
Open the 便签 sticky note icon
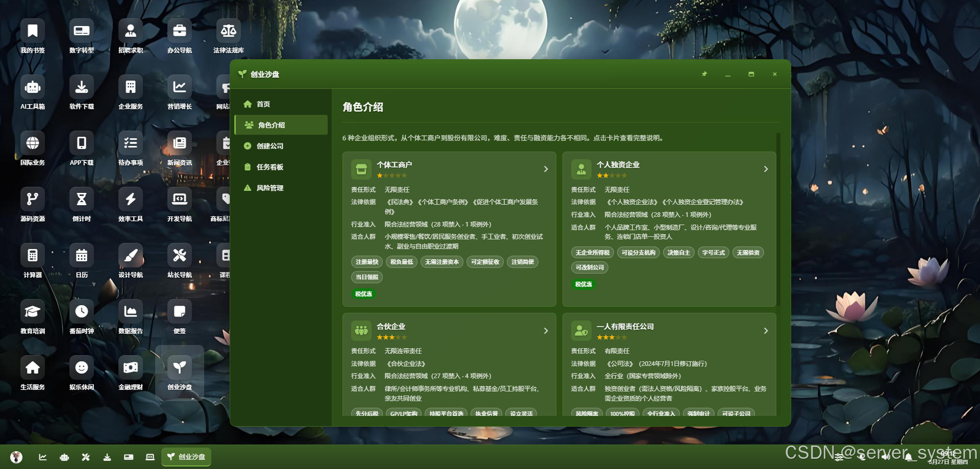(180, 316)
